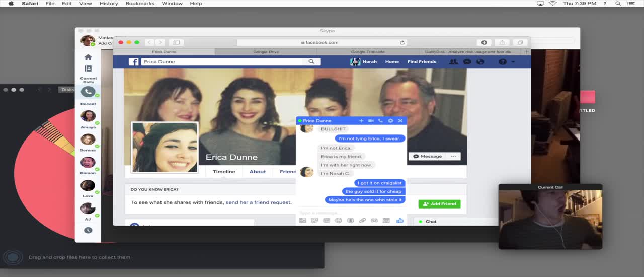
Task: Open Skype history clock icon
Action: 88,230
